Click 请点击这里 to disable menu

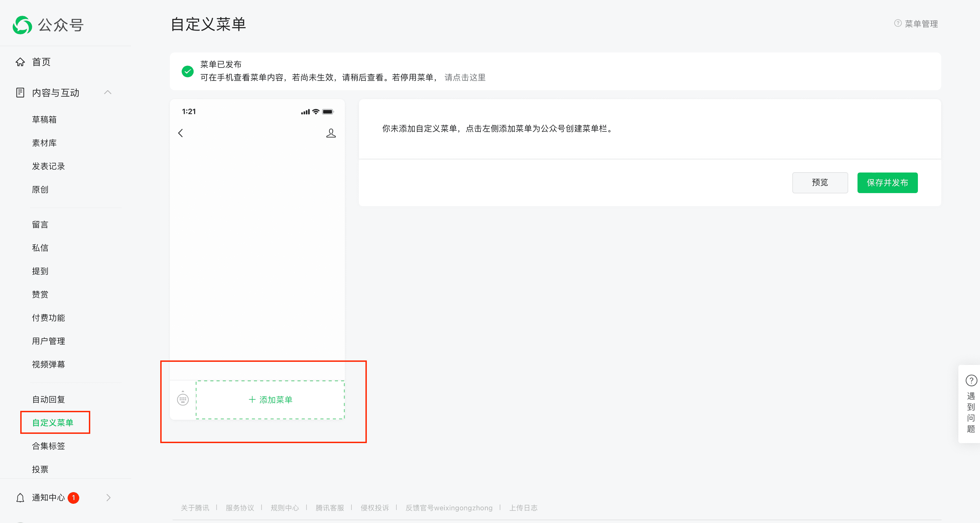tap(465, 77)
